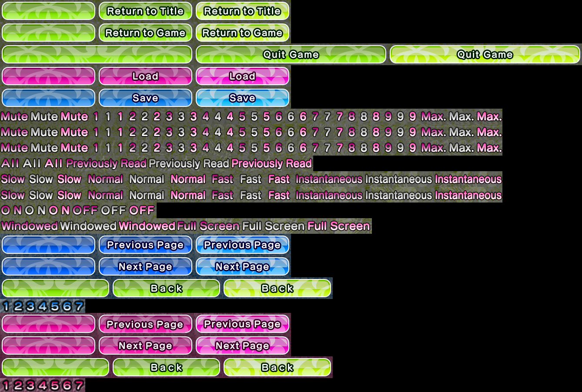
Task: Click the darker Back button above blue page numbers
Action: click(x=166, y=289)
